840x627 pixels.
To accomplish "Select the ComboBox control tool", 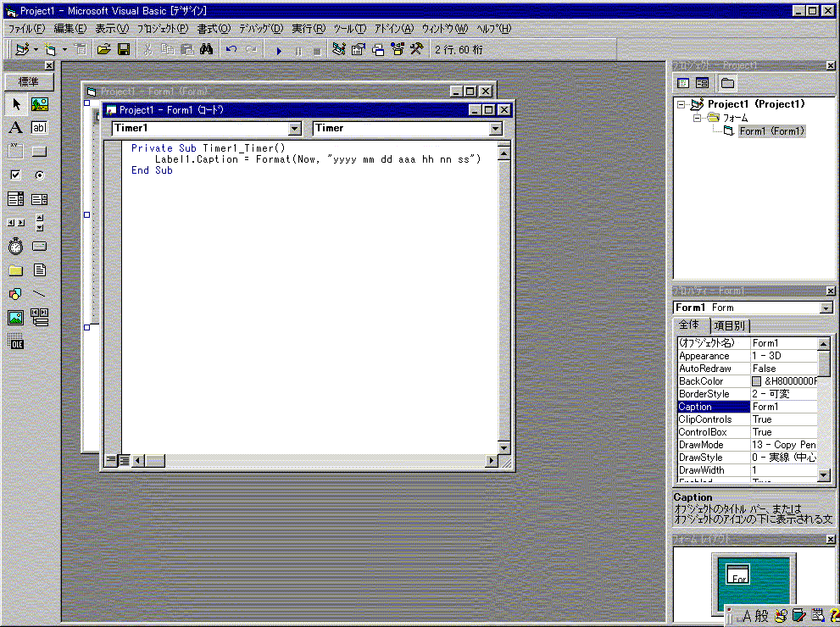I will click(x=16, y=199).
